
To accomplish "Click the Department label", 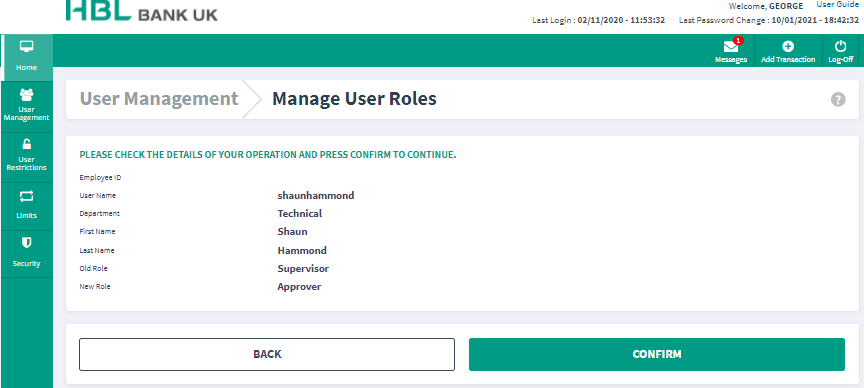I will (x=99, y=213).
